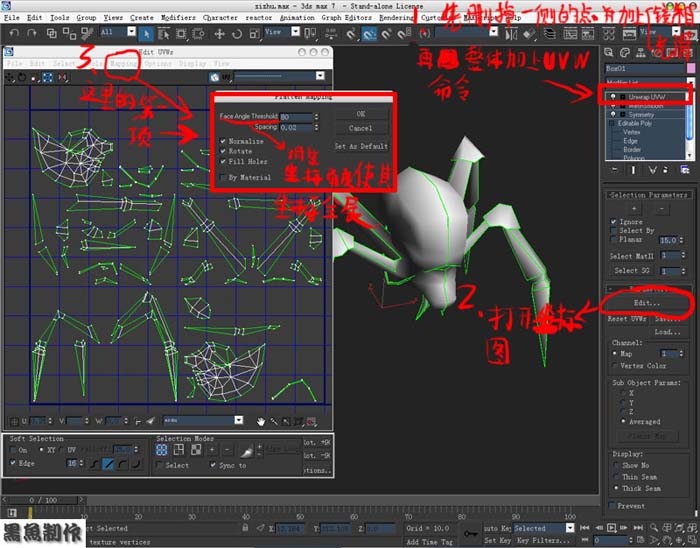700x548 pixels.
Task: Activate the Select and Rotate tool
Action: pyautogui.click(x=237, y=33)
